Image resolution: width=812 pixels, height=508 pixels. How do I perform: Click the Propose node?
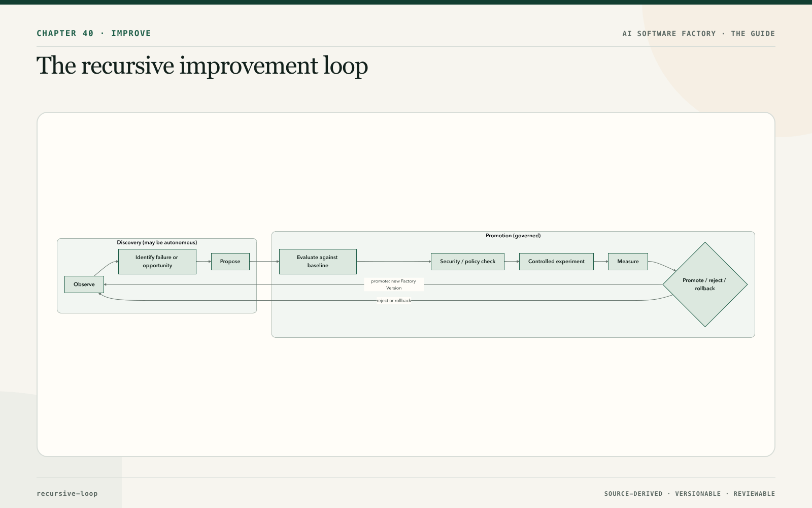[230, 262]
